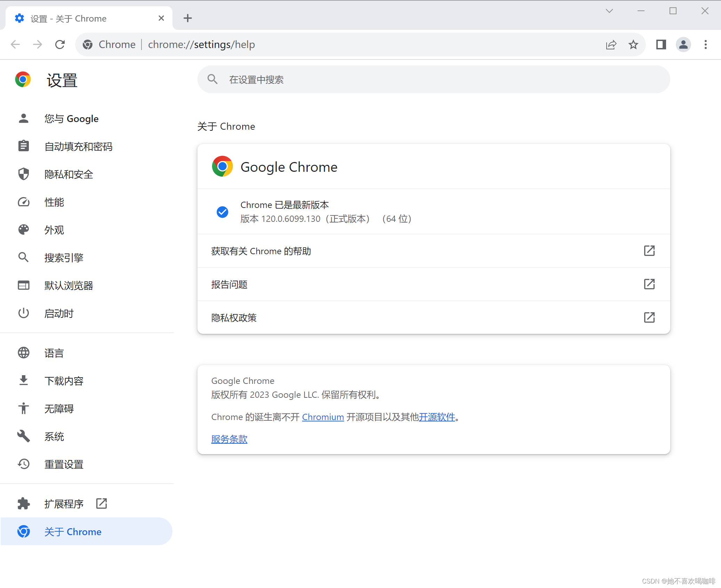Switch to the 设置 - 关于 Chrome tab

[80, 18]
